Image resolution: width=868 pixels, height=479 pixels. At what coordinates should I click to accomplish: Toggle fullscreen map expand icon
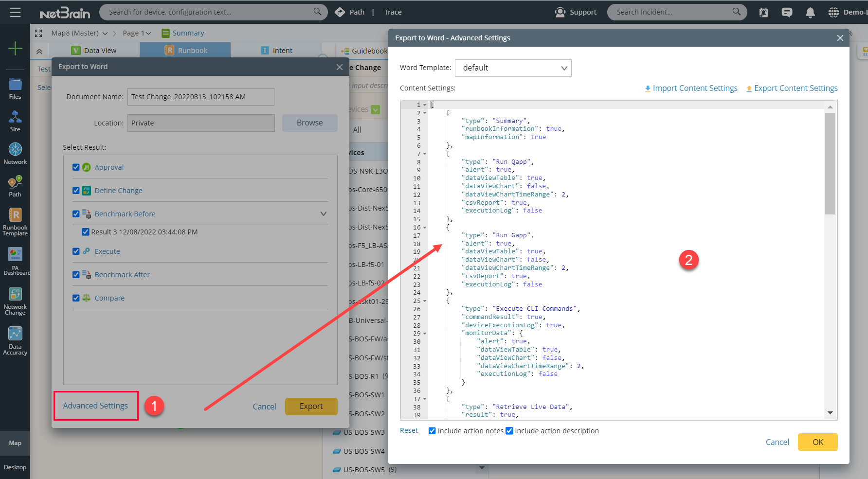pyautogui.click(x=38, y=33)
